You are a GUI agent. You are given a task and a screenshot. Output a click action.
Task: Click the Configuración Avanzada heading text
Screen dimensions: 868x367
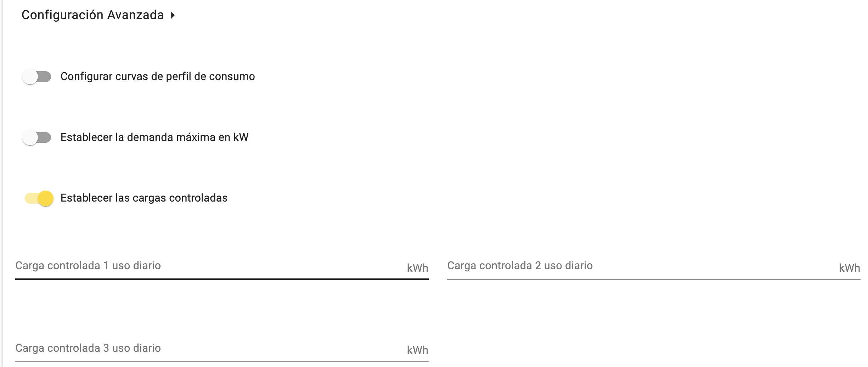tap(92, 15)
